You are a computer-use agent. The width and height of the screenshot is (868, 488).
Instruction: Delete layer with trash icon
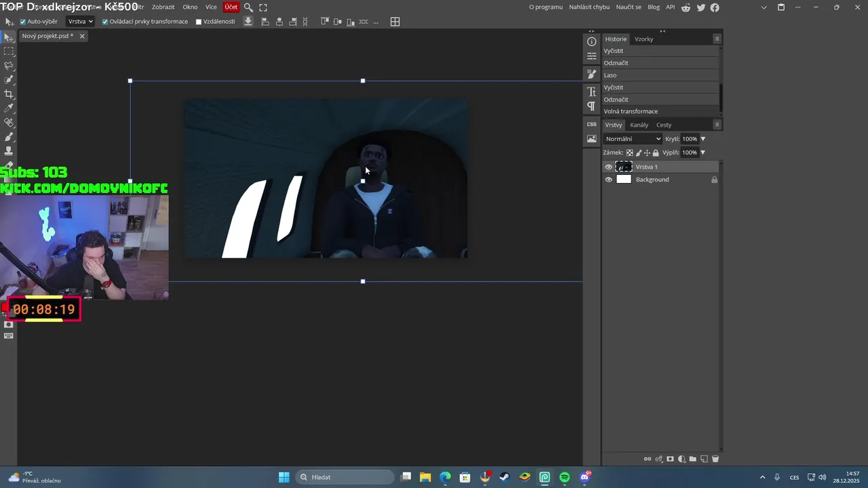(715, 459)
